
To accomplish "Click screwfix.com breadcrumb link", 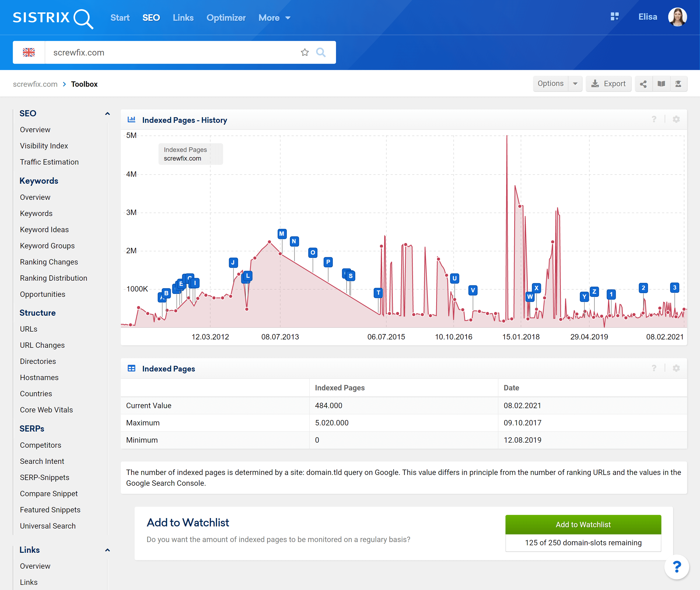I will click(x=35, y=84).
